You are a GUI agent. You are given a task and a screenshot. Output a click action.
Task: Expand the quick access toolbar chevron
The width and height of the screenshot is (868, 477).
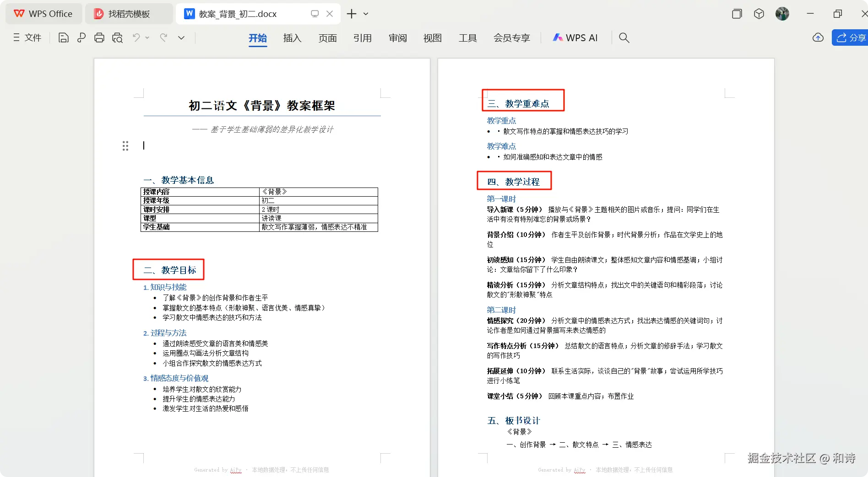point(181,38)
